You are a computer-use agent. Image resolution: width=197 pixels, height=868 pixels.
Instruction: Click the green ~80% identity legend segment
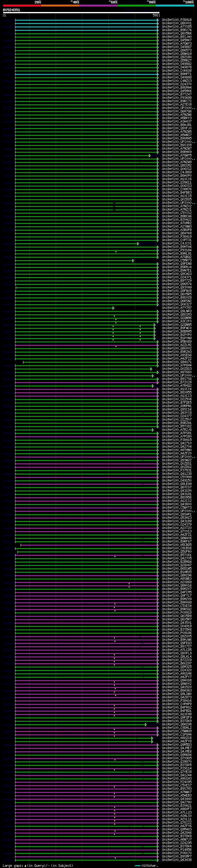coord(137,6)
